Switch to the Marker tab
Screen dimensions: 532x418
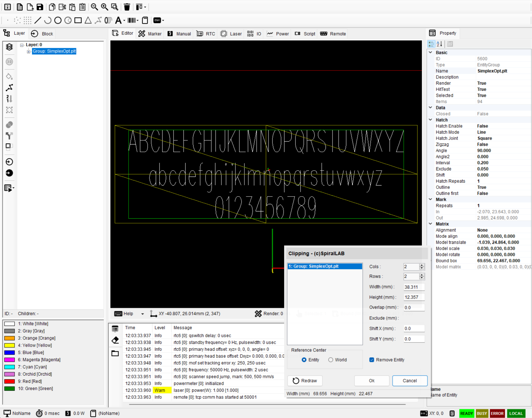[150, 34]
